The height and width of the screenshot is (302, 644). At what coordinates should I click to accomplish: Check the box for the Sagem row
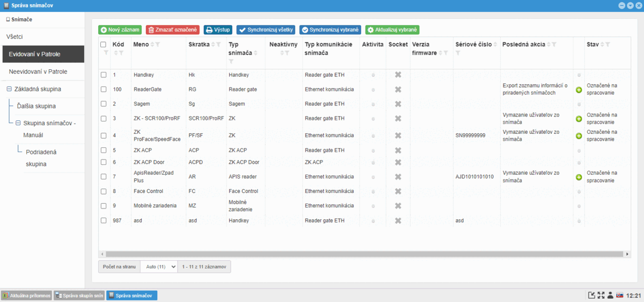[x=104, y=104]
